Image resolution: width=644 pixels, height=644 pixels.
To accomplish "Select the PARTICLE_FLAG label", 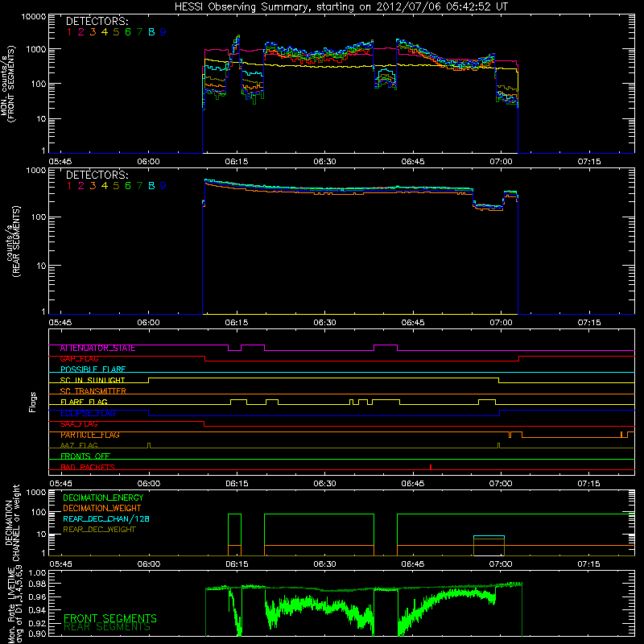I will (90, 435).
